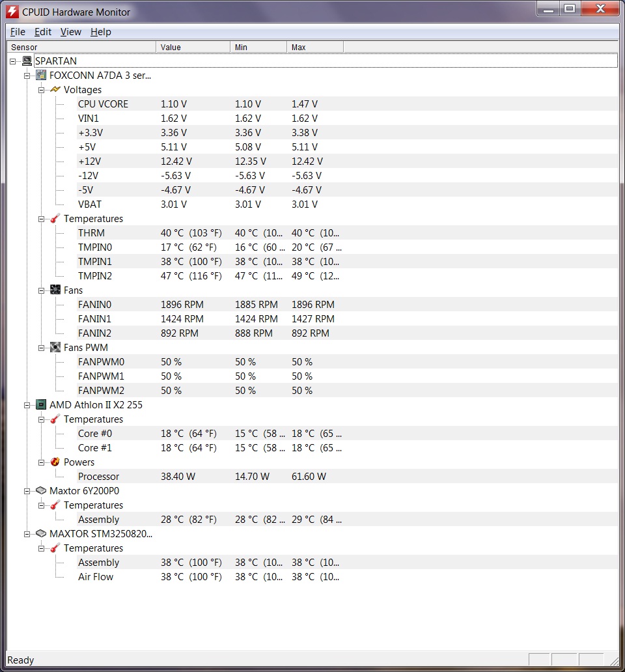Click the thermometer icon under AMD Athlon
The image size is (625, 672).
point(55,419)
